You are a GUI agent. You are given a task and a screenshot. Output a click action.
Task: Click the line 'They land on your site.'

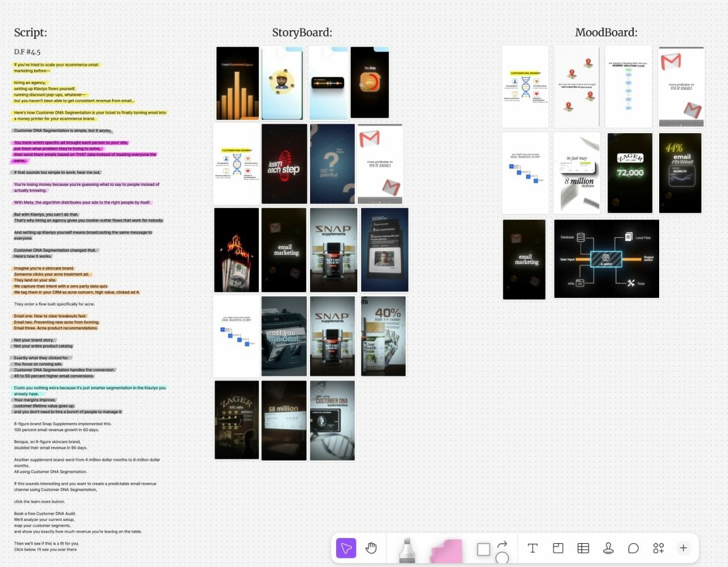35,280
